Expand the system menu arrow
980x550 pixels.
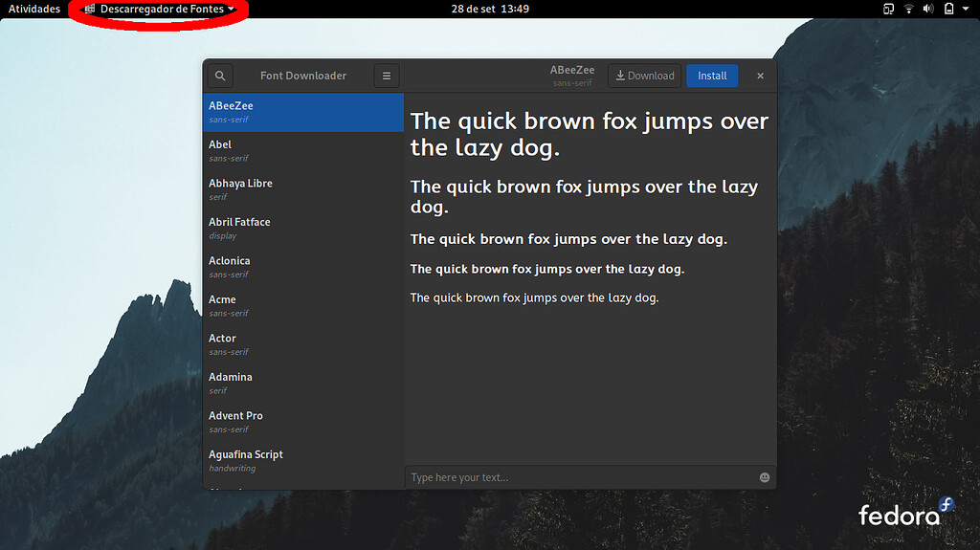click(x=967, y=9)
